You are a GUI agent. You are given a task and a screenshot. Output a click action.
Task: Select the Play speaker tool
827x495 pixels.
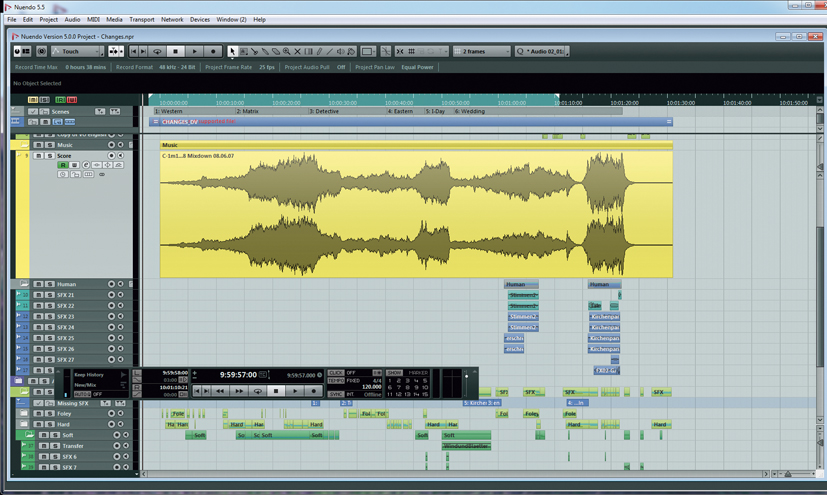pos(341,52)
